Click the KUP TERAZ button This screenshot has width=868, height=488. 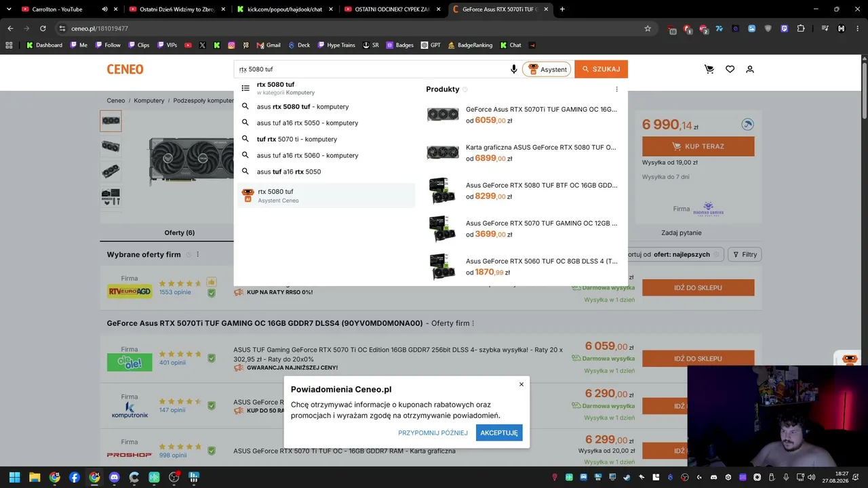pyautogui.click(x=698, y=146)
